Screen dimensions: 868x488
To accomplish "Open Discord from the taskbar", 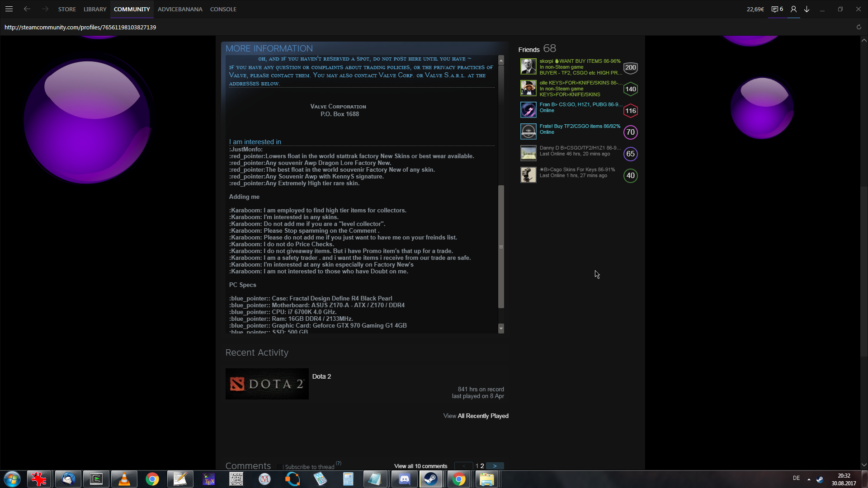I will (404, 479).
